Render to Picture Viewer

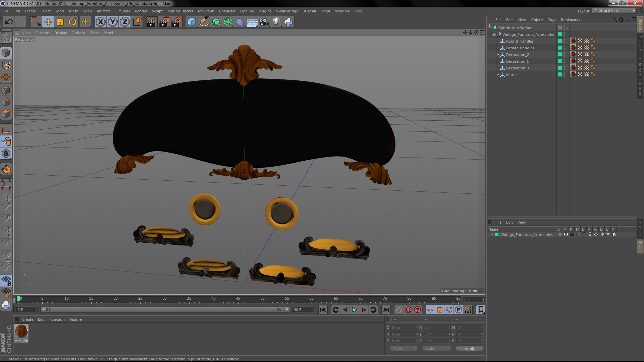pyautogui.click(x=164, y=22)
